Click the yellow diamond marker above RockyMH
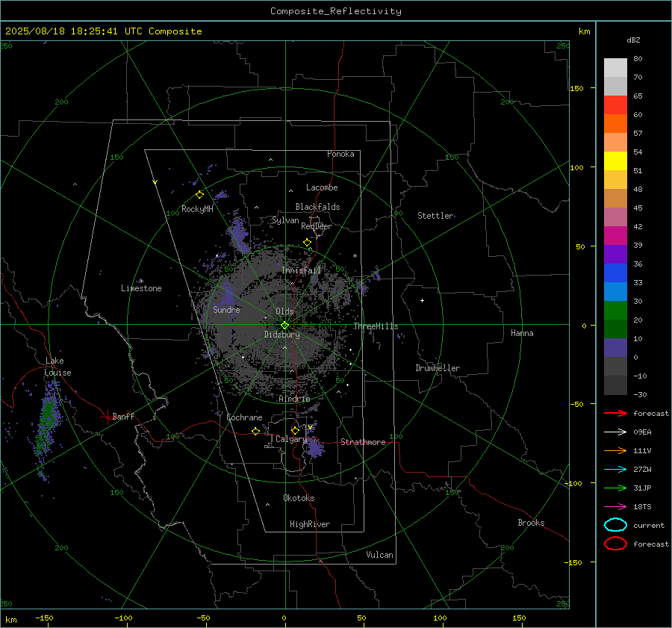This screenshot has height=628, width=672. [x=199, y=195]
